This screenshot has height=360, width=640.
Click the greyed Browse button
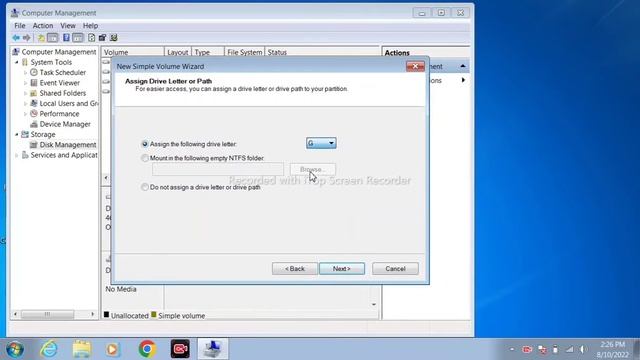[313, 169]
